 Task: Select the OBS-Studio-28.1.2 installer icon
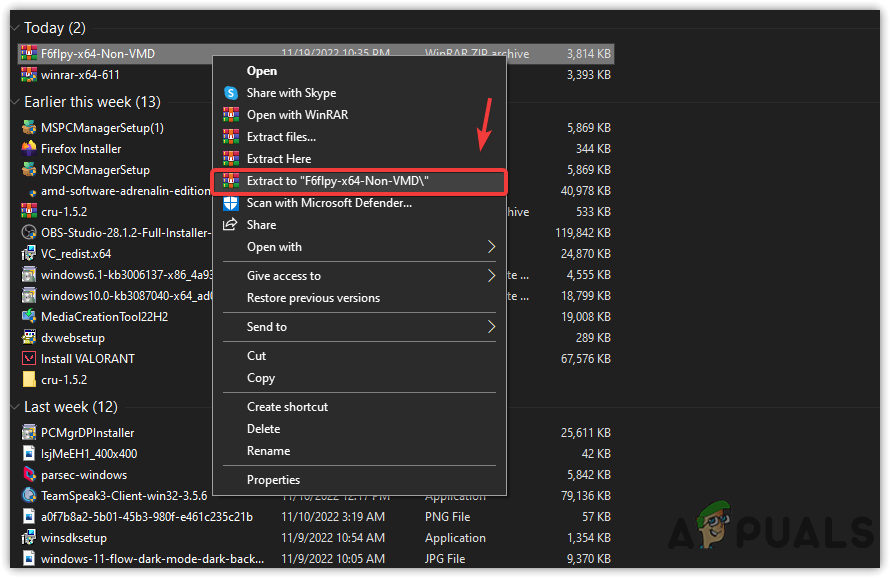(28, 232)
